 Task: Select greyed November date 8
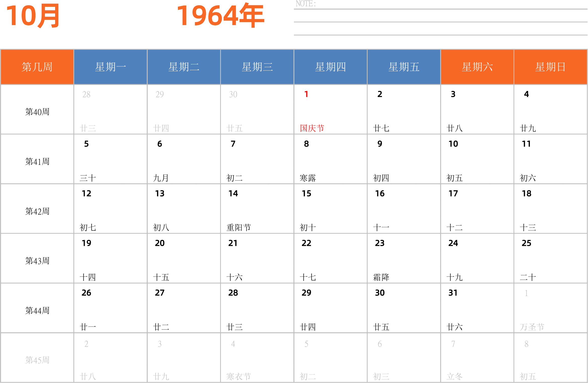pyautogui.click(x=526, y=344)
